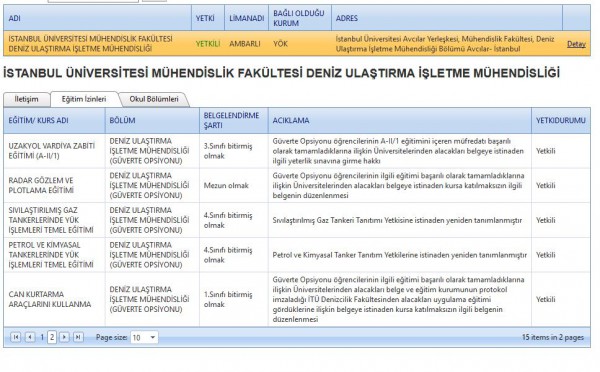Go to last page of the grid
This screenshot has width=600, height=372.
coord(78,337)
